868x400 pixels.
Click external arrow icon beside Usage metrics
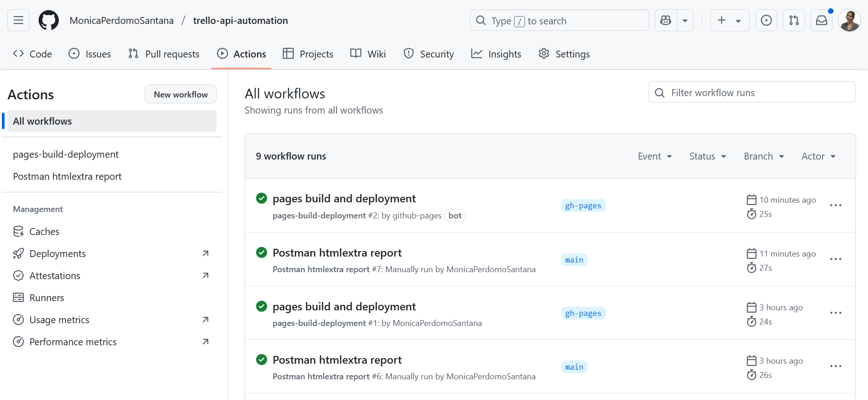tap(206, 320)
